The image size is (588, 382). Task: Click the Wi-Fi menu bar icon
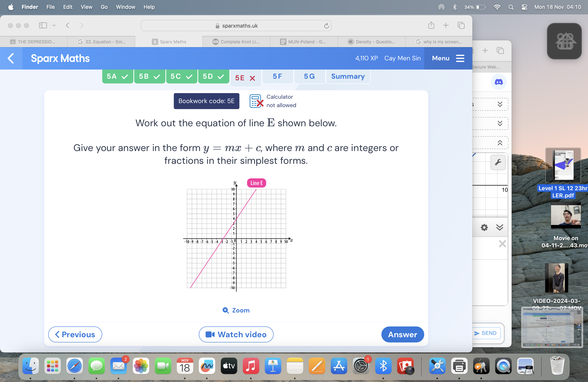click(497, 7)
